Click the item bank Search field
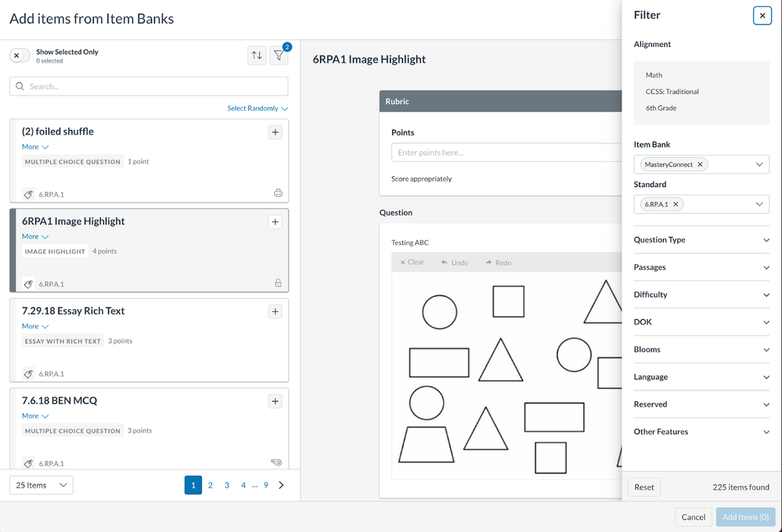Image resolution: width=782 pixels, height=532 pixels. (x=149, y=86)
